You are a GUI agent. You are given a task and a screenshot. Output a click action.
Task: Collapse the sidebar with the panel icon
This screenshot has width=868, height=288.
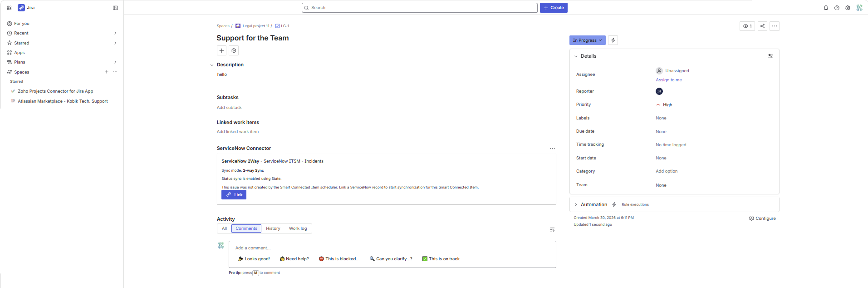click(x=115, y=8)
